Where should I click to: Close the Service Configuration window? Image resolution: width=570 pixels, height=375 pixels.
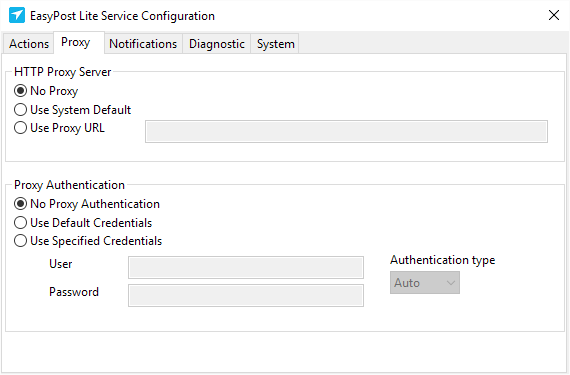[x=554, y=15]
